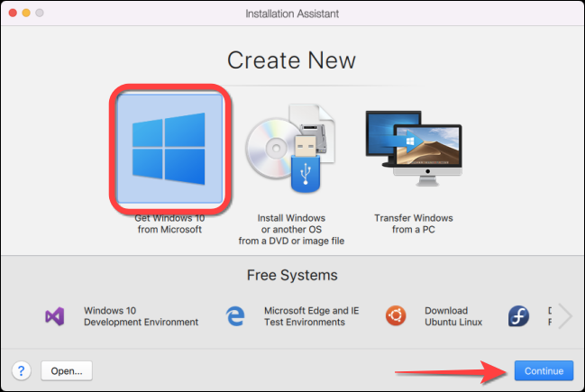Image resolution: width=585 pixels, height=392 pixels.
Task: Pick the Microsoft Edge icon
Action: tap(235, 316)
